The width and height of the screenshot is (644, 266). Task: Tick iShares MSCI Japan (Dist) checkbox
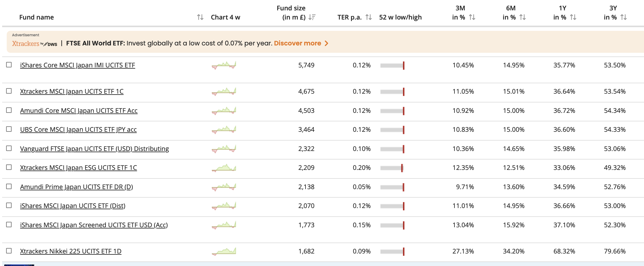pyautogui.click(x=9, y=205)
